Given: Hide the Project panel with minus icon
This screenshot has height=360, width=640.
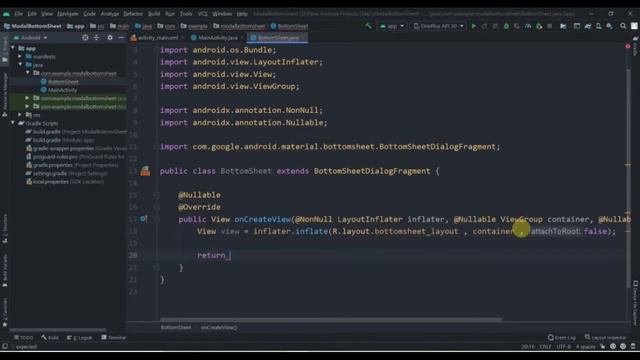Looking at the screenshot, I should tap(121, 38).
